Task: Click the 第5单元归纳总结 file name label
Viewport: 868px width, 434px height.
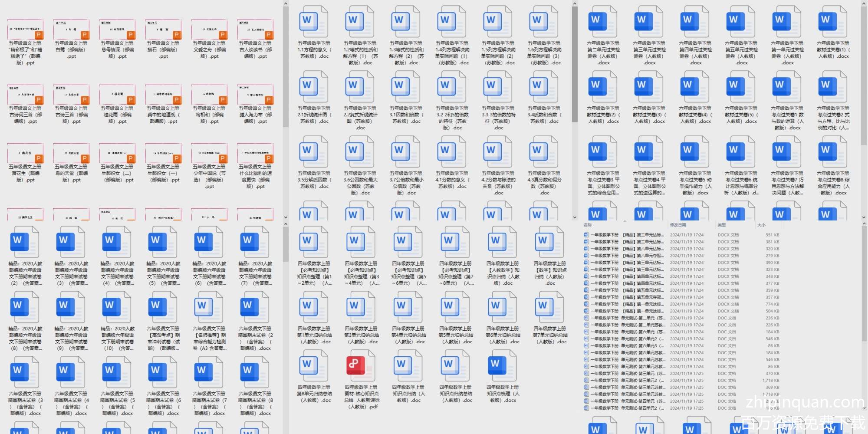Action: 455,335
